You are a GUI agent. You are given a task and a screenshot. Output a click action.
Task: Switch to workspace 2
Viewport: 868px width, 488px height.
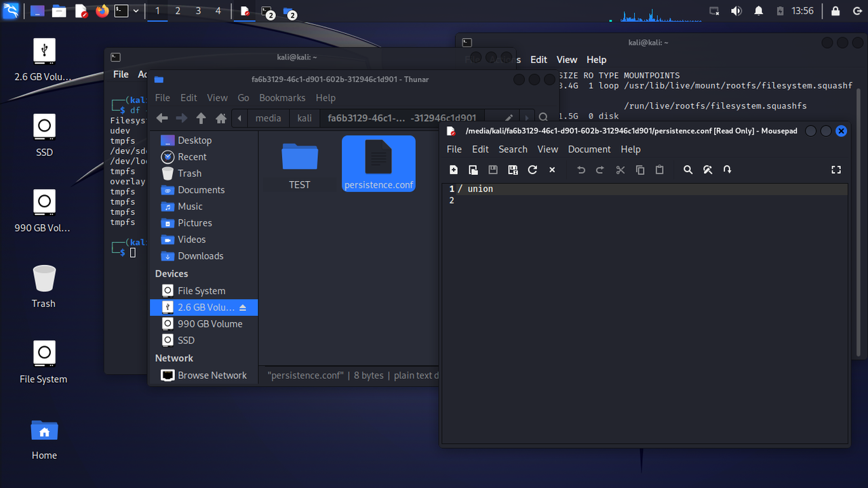(x=178, y=11)
